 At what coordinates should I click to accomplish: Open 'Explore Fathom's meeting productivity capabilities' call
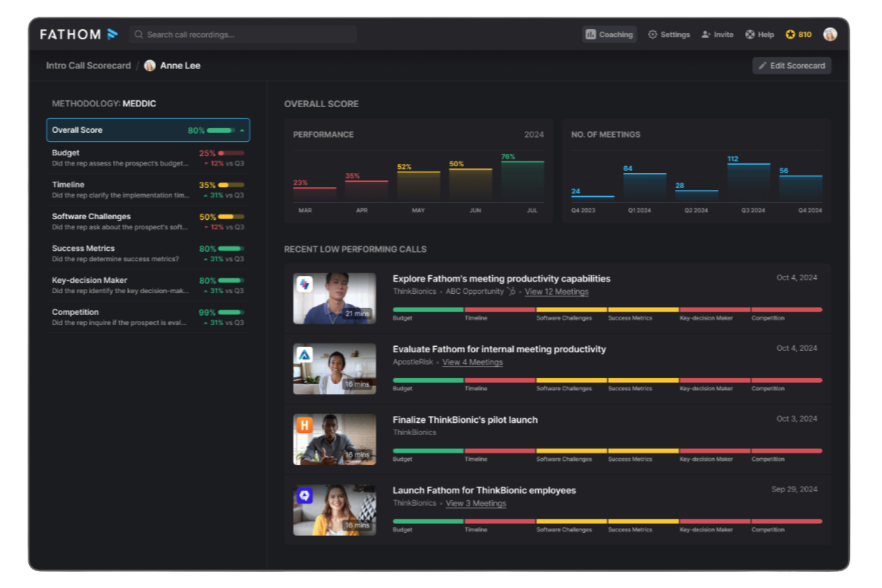501,279
